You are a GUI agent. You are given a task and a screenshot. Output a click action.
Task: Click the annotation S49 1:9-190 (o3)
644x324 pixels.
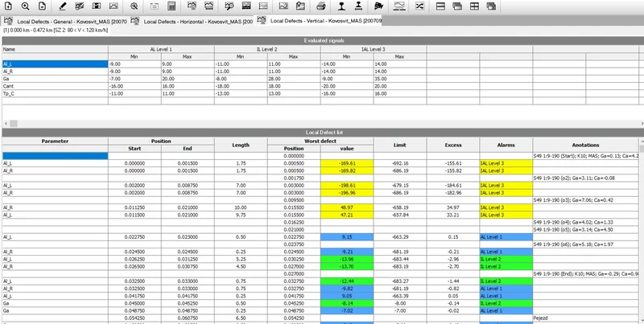click(x=586, y=200)
